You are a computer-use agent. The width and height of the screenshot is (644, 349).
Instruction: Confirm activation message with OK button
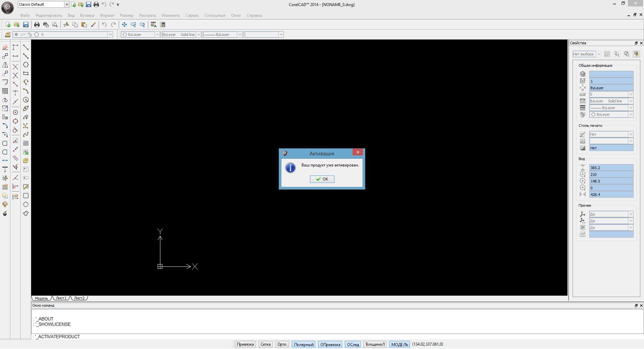click(x=322, y=179)
